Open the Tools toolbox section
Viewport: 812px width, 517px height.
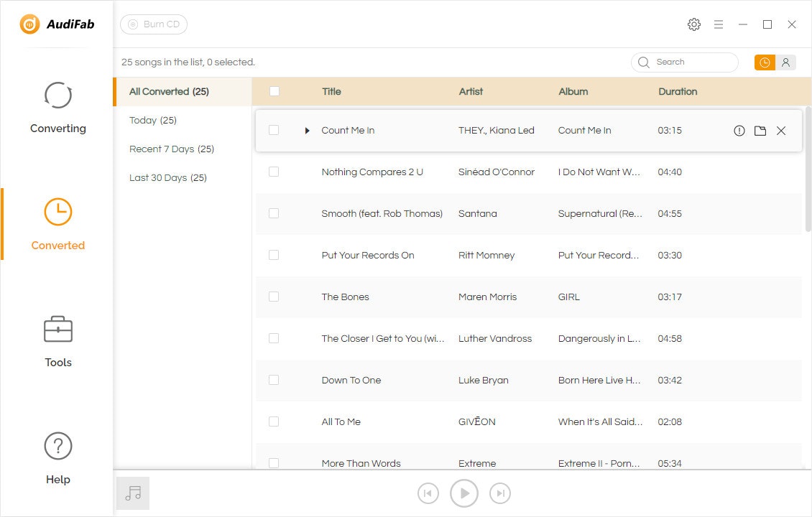pos(57,342)
